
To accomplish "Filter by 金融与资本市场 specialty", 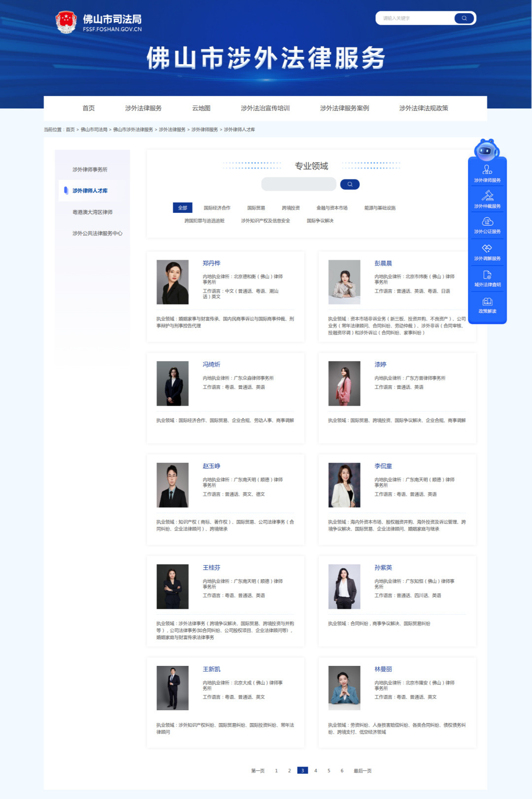I will (x=332, y=208).
